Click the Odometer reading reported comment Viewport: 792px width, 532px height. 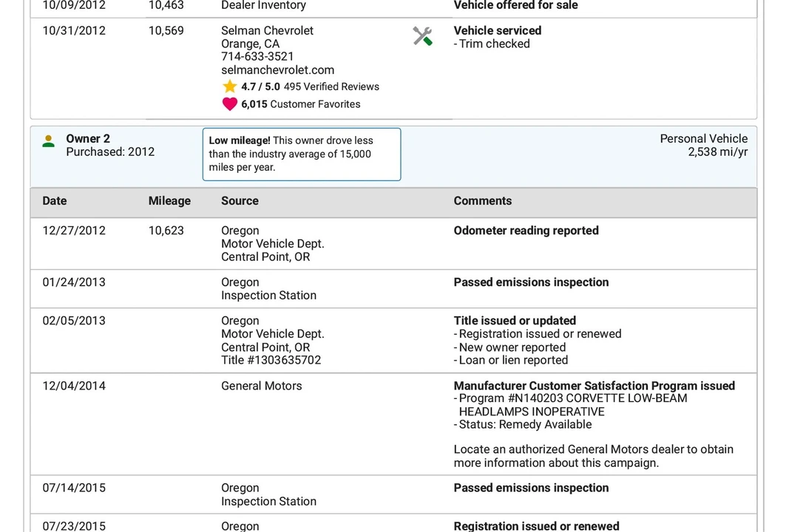(526, 231)
